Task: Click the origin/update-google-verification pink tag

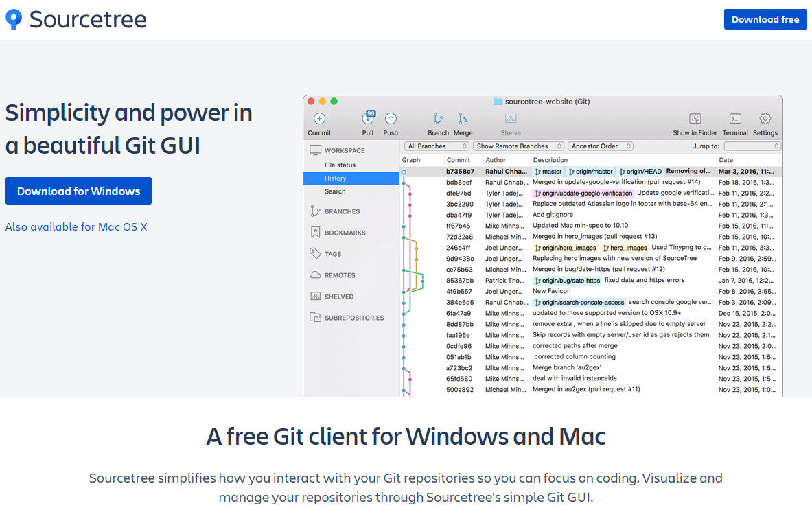Action: click(x=583, y=193)
